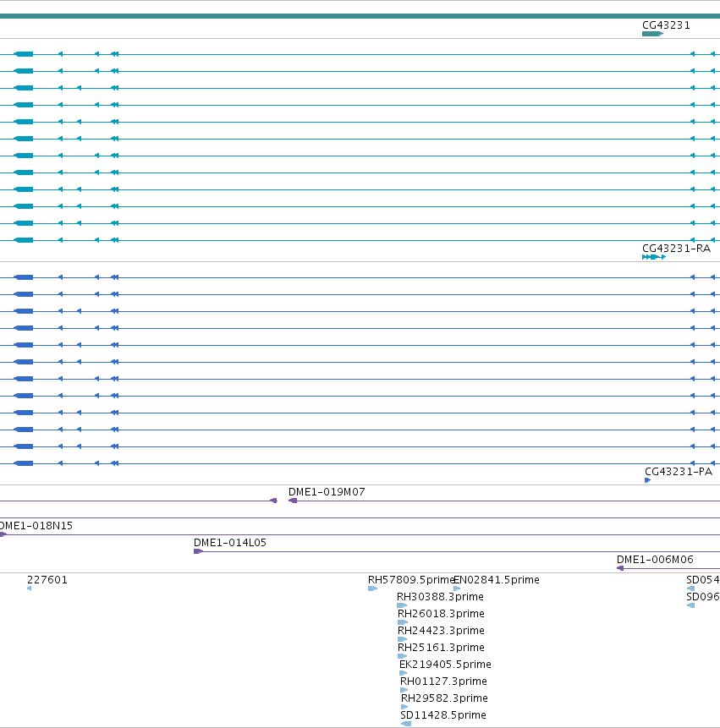Select the RH24423.3prime EST label
Viewport: 720px width, 728px height.
point(441,631)
